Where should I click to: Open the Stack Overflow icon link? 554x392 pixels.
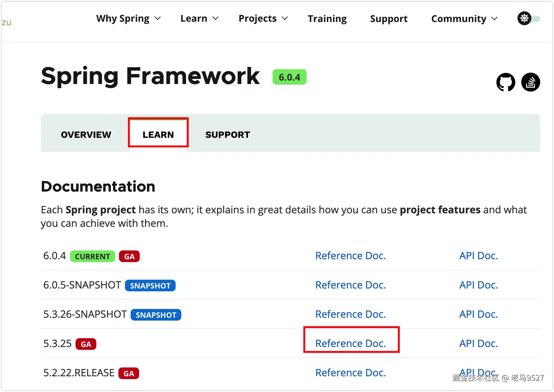531,82
